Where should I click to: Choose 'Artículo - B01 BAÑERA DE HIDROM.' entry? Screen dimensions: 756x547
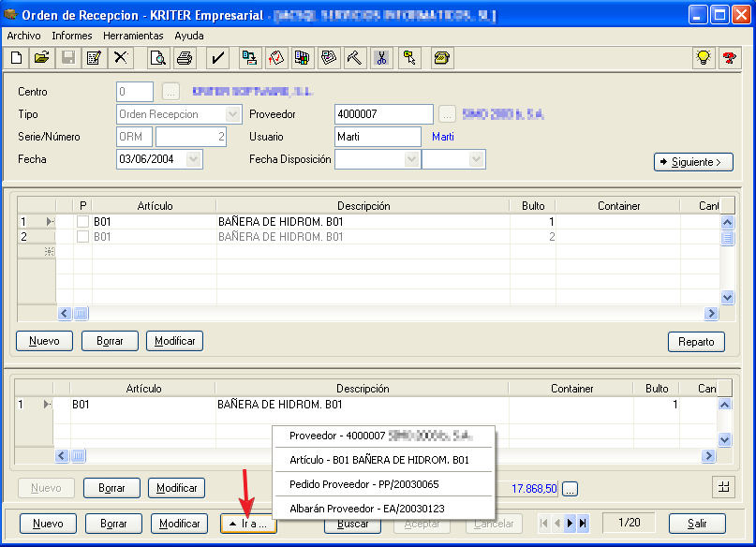point(383,460)
